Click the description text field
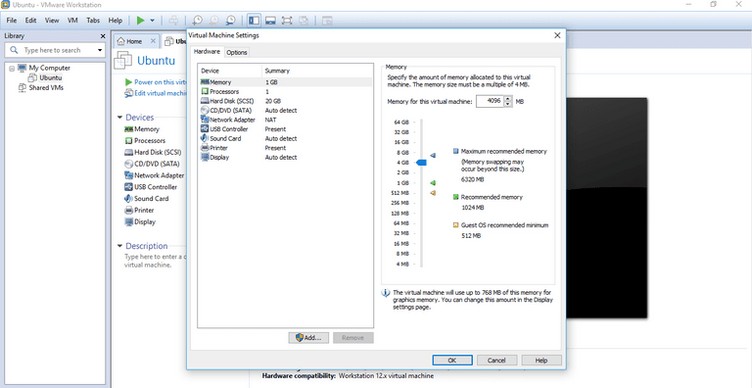752x388 pixels. tap(155, 261)
